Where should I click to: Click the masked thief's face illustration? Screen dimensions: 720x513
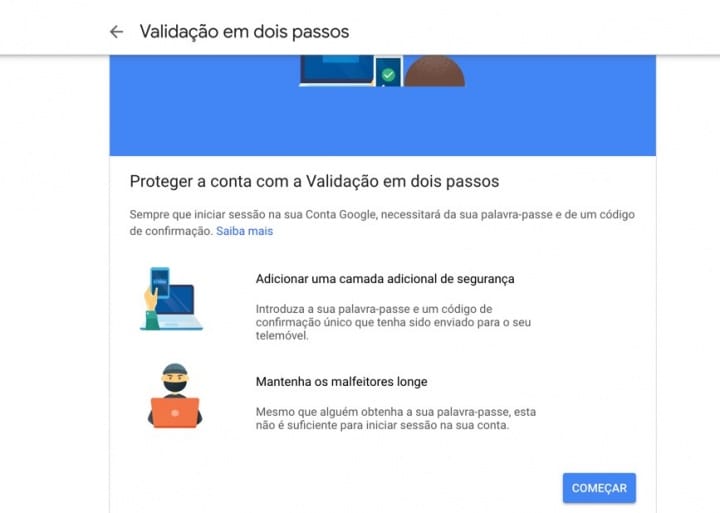[x=175, y=378]
